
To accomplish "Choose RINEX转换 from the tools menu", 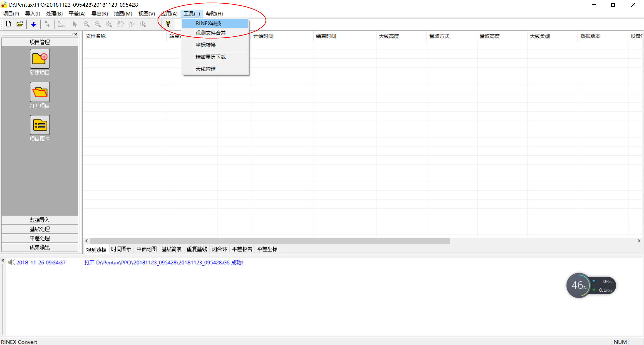I will pos(208,23).
